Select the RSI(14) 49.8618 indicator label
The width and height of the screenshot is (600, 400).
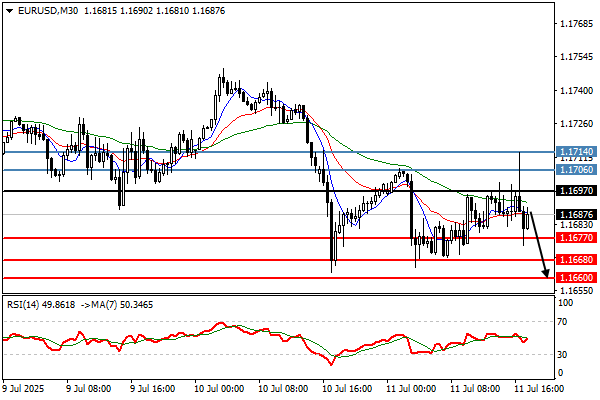(x=41, y=305)
